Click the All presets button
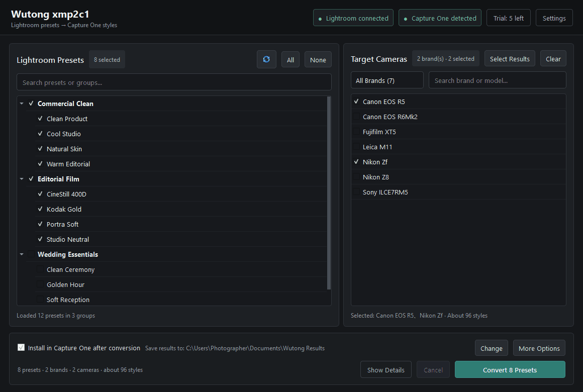The image size is (583, 392). [x=290, y=59]
